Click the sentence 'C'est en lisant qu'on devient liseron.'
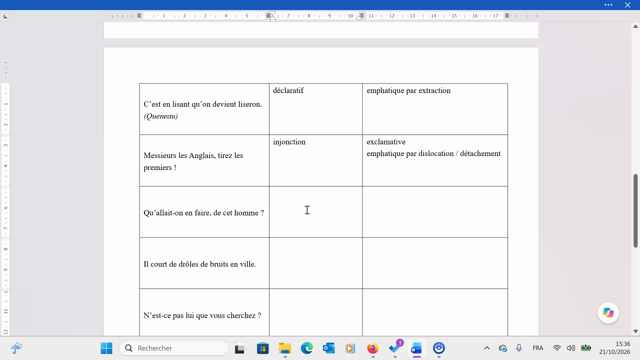640x360 pixels. [x=203, y=104]
